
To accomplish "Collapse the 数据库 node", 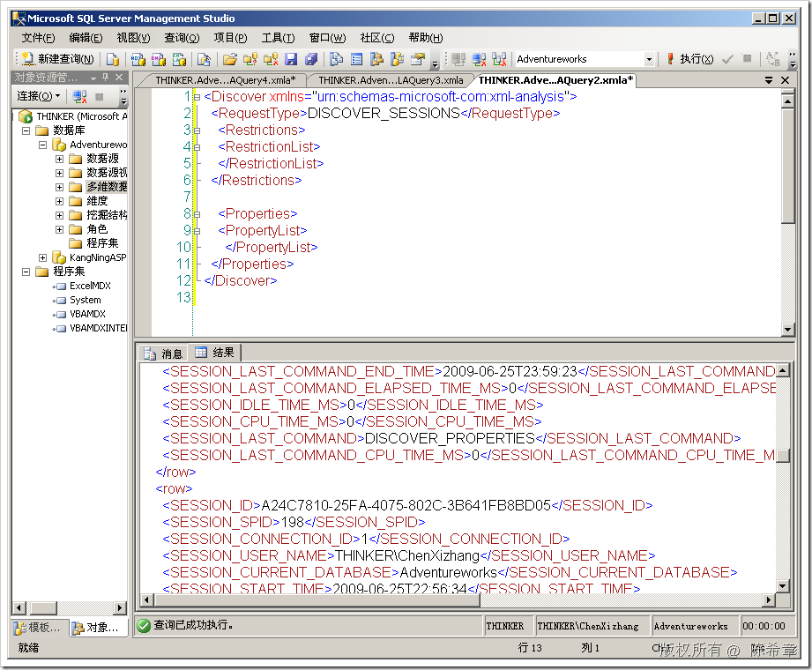I will pyautogui.click(x=26, y=130).
